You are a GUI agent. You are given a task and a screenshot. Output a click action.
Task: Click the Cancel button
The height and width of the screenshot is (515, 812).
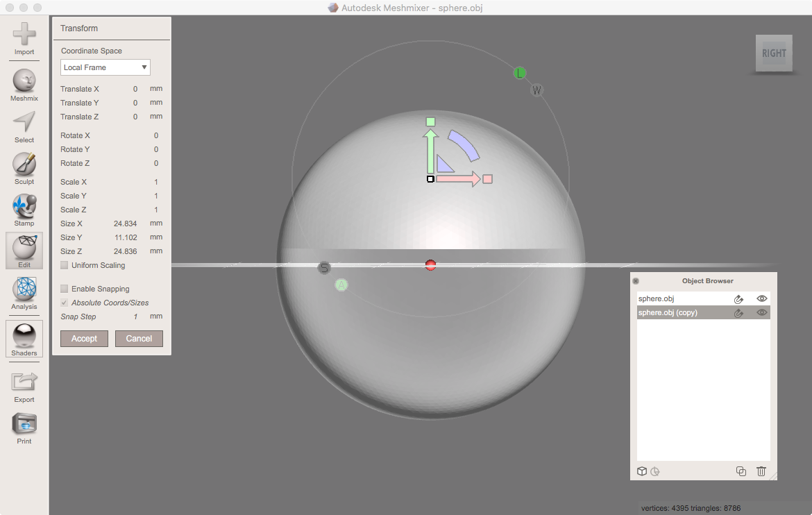tap(139, 338)
